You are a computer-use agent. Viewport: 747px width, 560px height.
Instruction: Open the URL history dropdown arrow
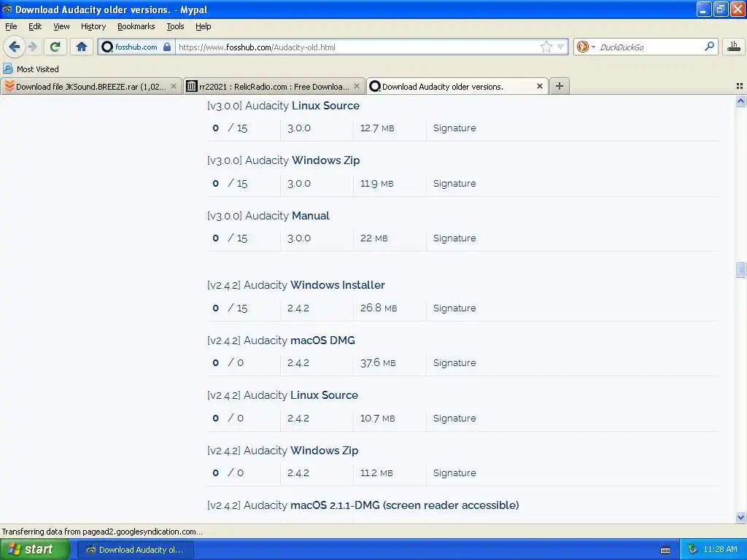click(561, 47)
